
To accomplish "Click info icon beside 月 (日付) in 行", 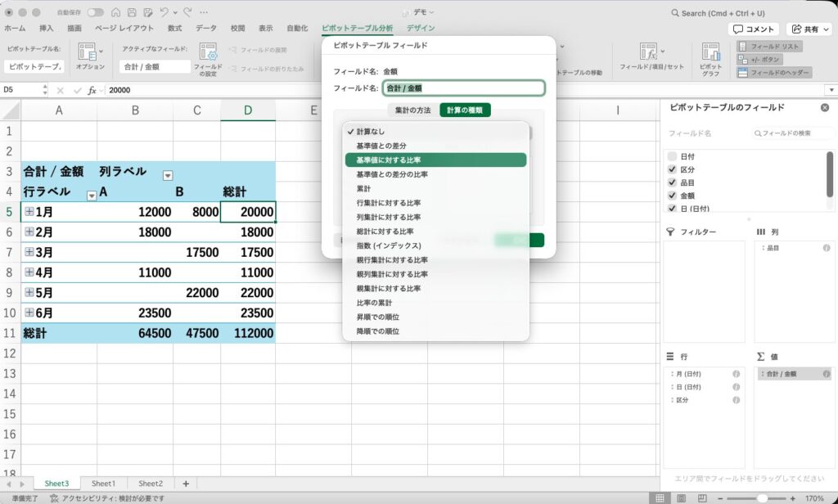I will pos(736,374).
